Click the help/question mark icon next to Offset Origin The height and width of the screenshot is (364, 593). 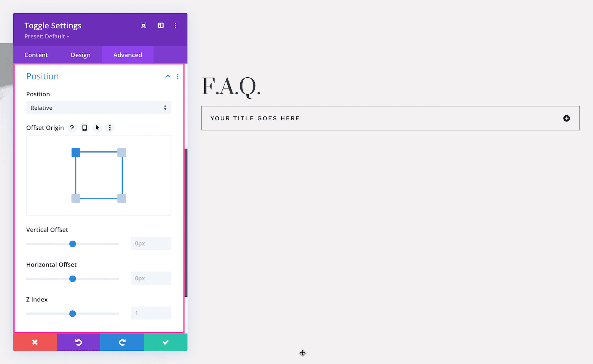click(71, 127)
